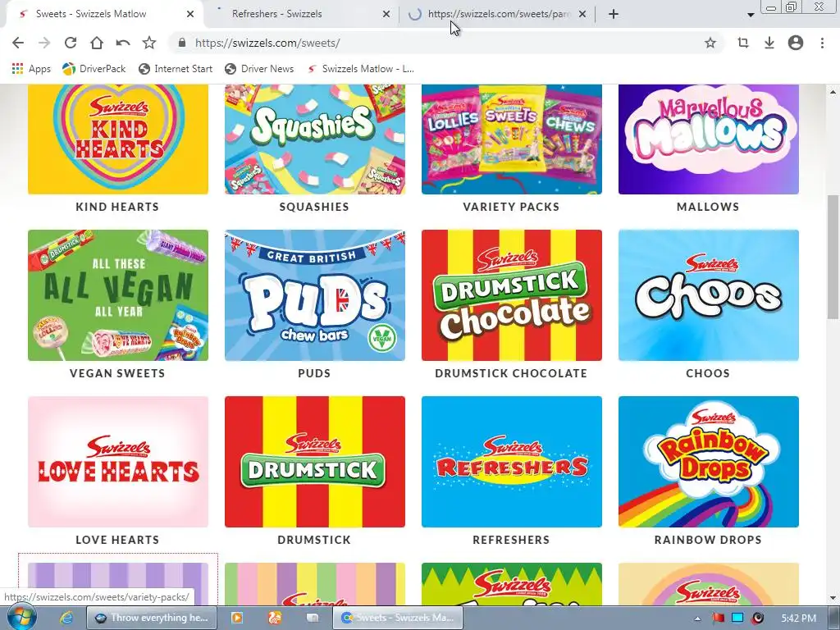
Task: Open the Windows Start menu
Action: pos(21,618)
